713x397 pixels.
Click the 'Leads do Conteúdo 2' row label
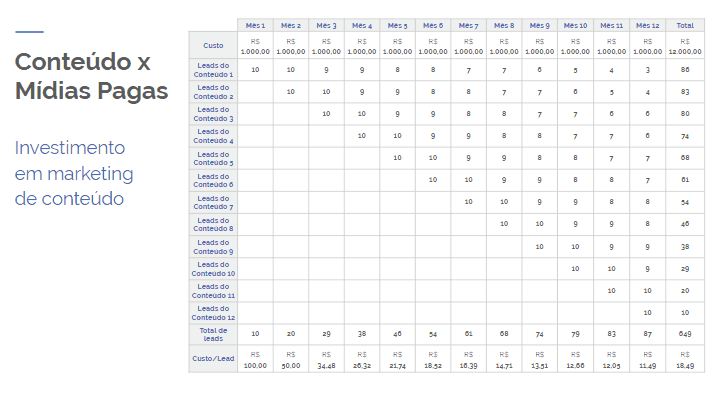click(213, 92)
